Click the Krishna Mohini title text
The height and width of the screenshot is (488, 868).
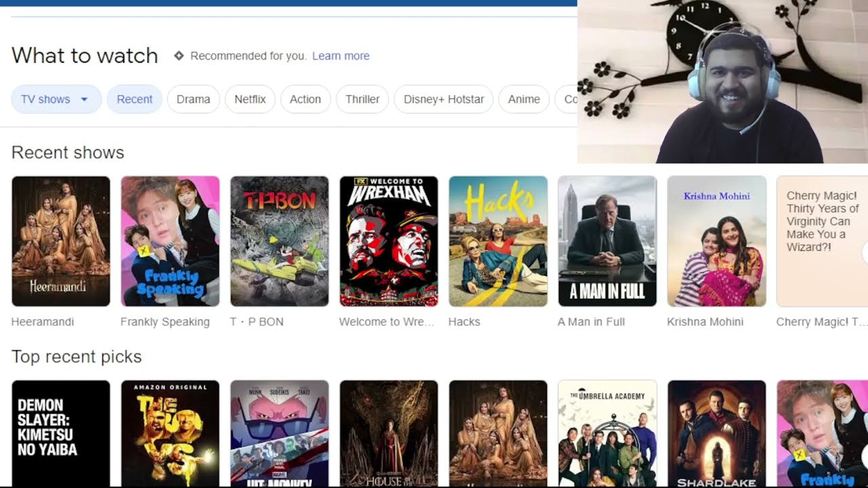click(705, 322)
